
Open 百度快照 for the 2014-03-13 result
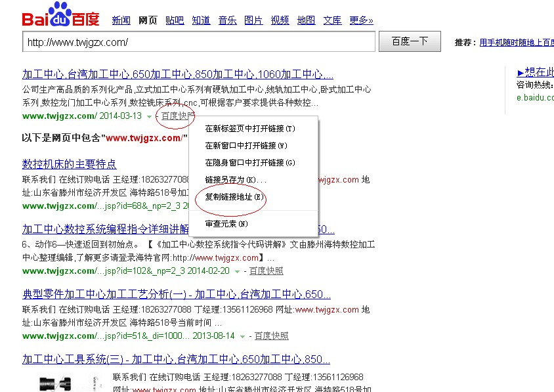tap(178, 116)
